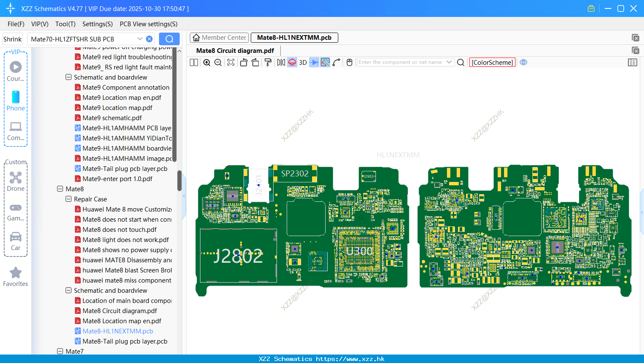Select SP2302 component on the board

(x=295, y=173)
